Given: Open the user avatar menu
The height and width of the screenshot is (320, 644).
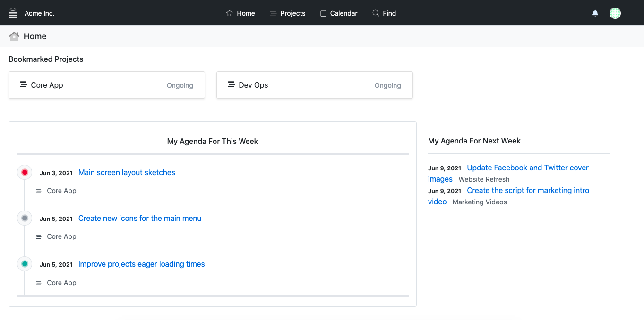Looking at the screenshot, I should point(615,13).
